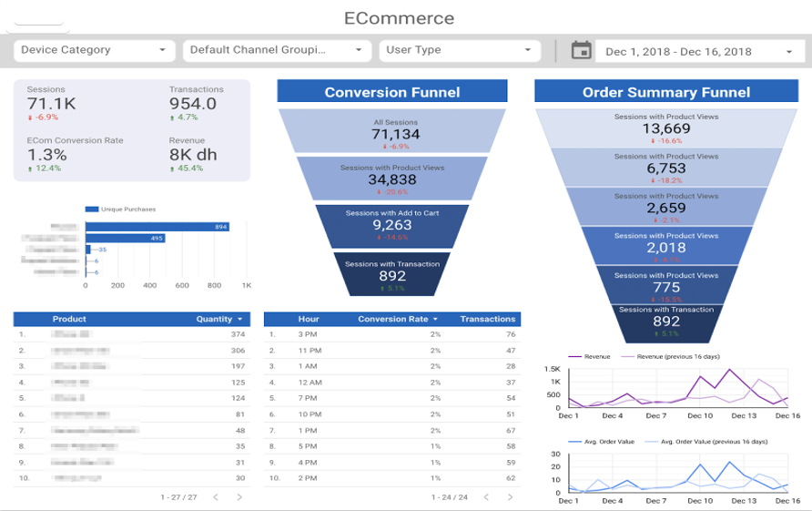The height and width of the screenshot is (511, 812).
Task: Toggle the Avg. Order Value legend item
Action: [601, 442]
